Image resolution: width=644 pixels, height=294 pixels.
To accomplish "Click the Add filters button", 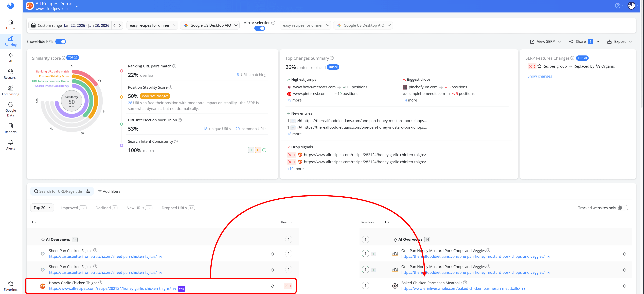I will pyautogui.click(x=109, y=191).
